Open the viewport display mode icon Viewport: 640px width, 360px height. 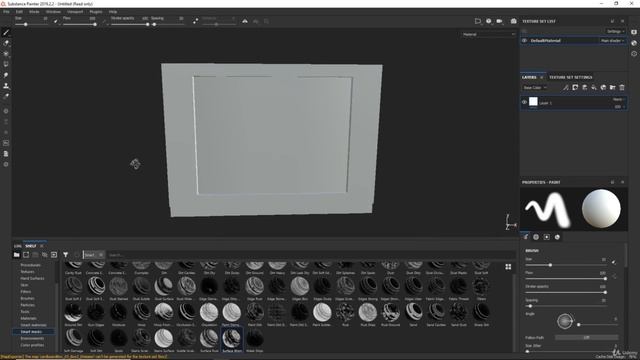pos(478,21)
